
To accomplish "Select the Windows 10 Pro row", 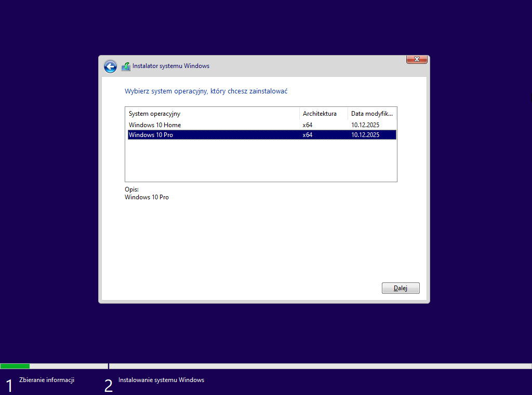I will click(151, 135).
